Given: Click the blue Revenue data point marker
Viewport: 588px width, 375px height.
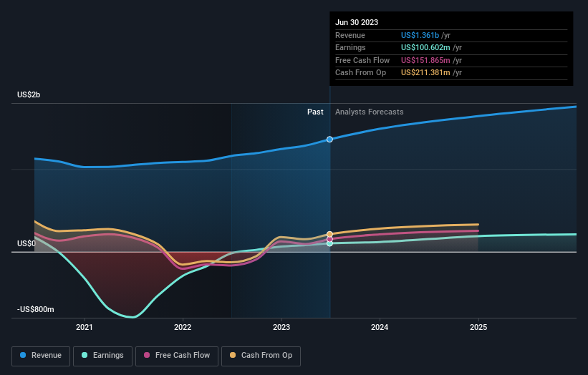Looking at the screenshot, I should tap(329, 140).
